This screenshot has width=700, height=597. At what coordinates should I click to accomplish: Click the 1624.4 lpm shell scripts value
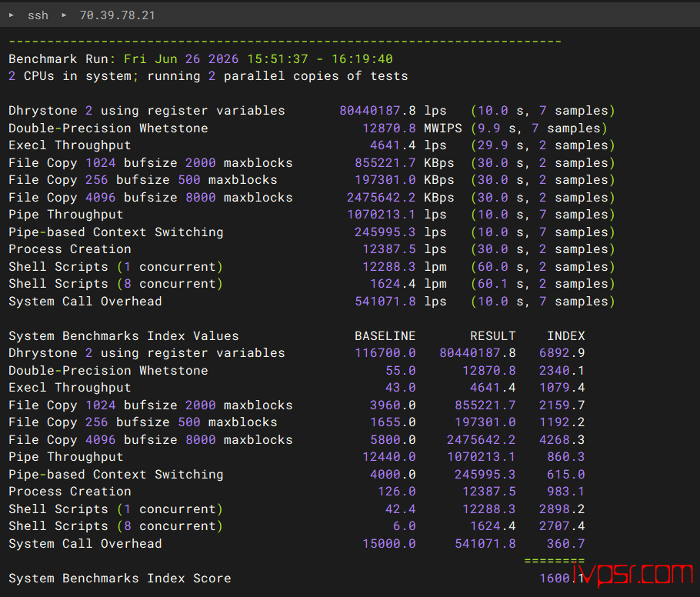tap(408, 284)
